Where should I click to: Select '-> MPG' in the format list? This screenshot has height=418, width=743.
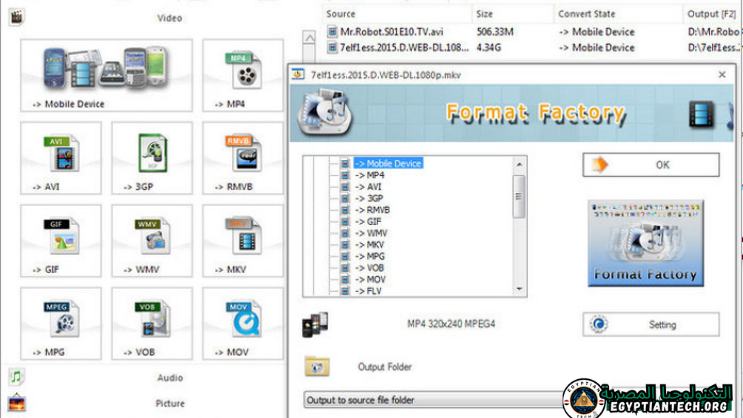(x=370, y=256)
